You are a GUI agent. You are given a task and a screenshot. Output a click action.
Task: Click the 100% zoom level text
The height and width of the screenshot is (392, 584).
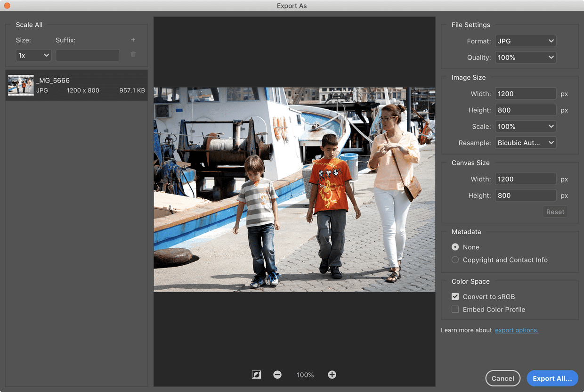(x=305, y=375)
